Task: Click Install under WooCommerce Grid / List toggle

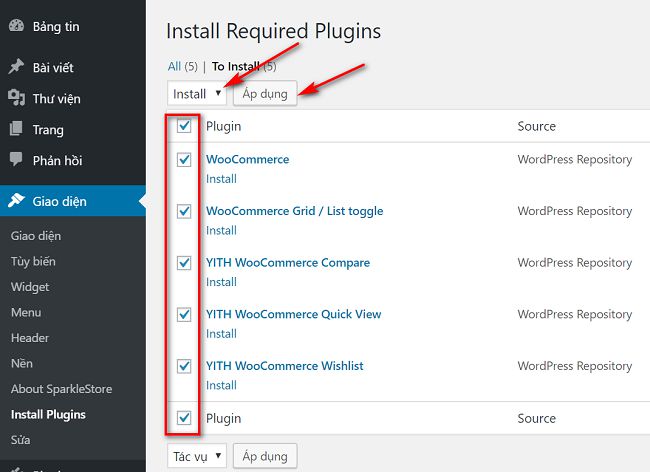Action: pyautogui.click(x=221, y=230)
